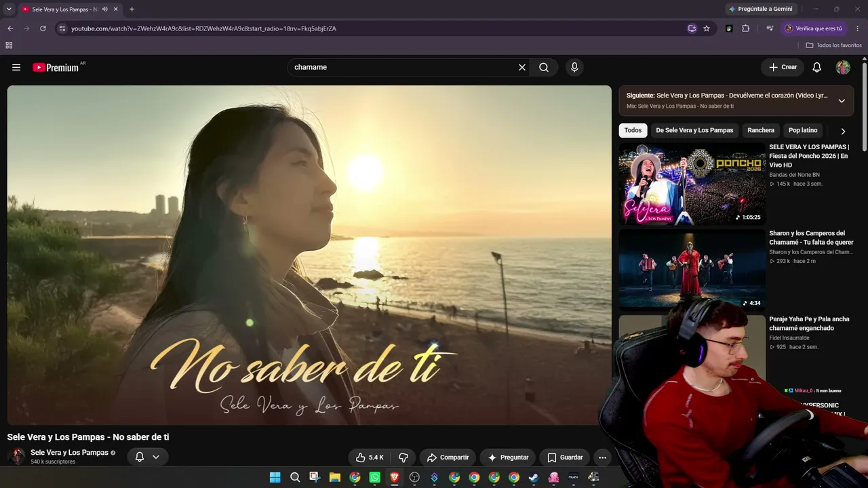Open Todos los favoritos bookmarks folder
Viewport: 868px width, 488px height.
pos(834,45)
